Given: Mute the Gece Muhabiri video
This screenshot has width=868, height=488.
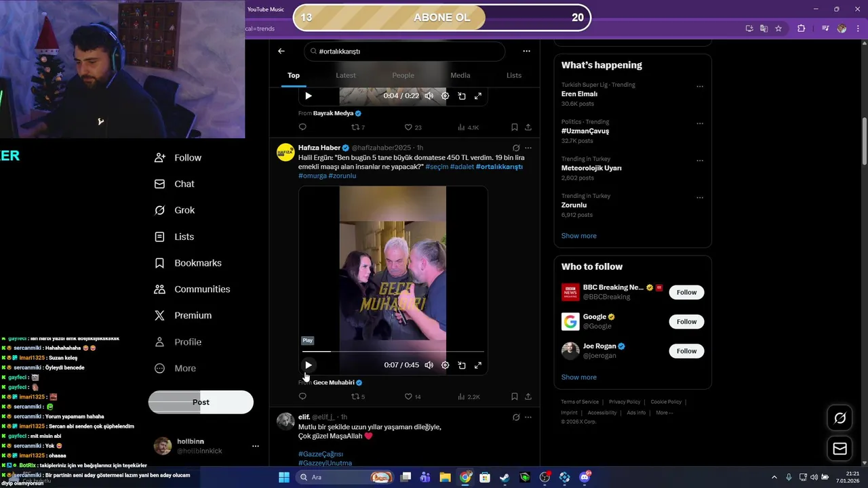Looking at the screenshot, I should (x=429, y=365).
